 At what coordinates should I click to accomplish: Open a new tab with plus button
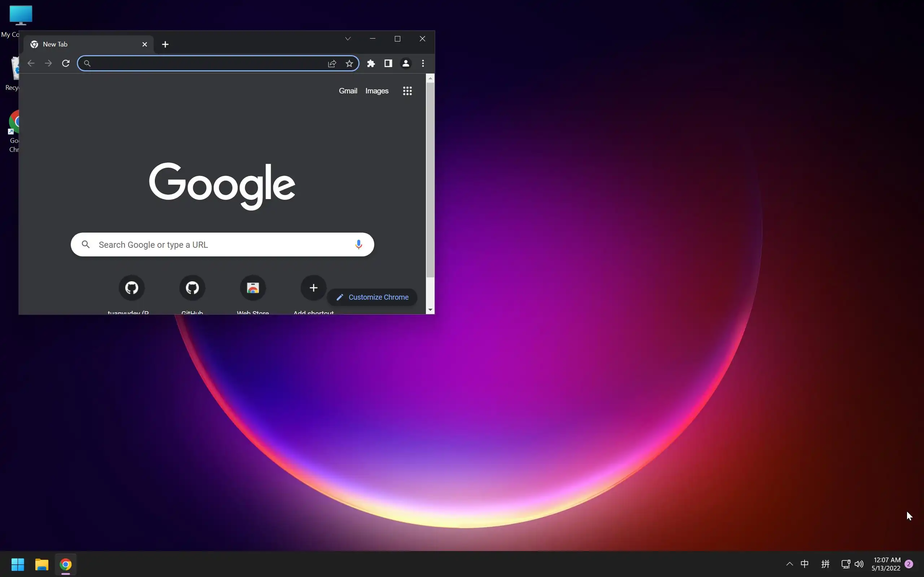pos(165,44)
